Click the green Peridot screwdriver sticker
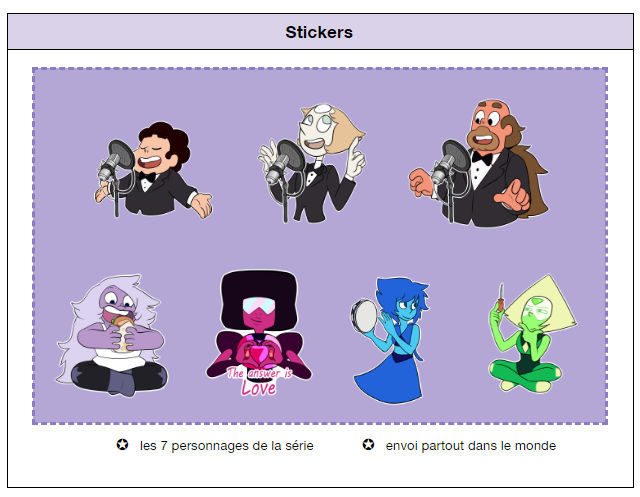Viewport: 640px width, 497px height. coord(533,333)
